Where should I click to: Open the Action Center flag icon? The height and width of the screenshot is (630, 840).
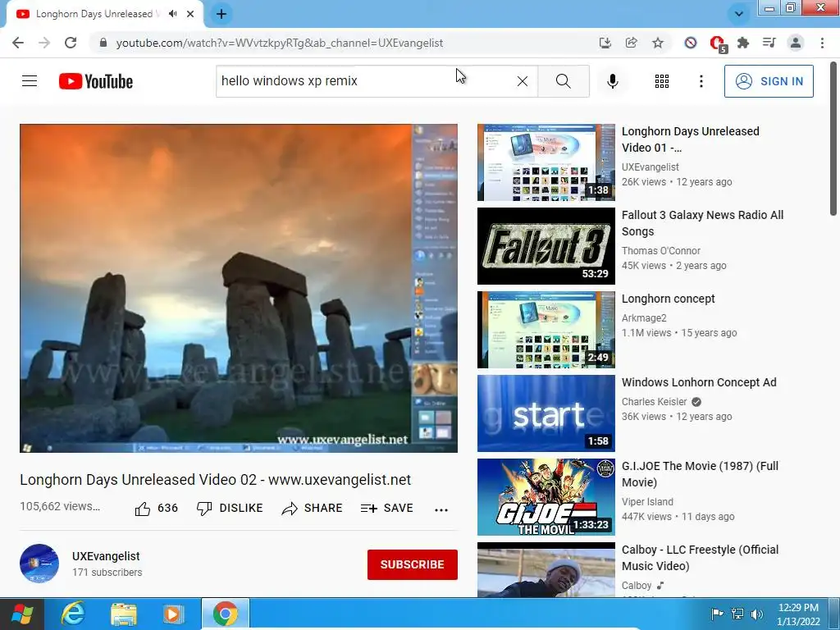[717, 614]
